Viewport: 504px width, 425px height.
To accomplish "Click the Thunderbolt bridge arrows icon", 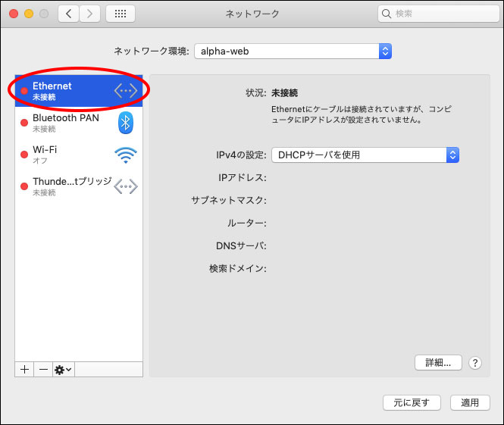I will (126, 186).
